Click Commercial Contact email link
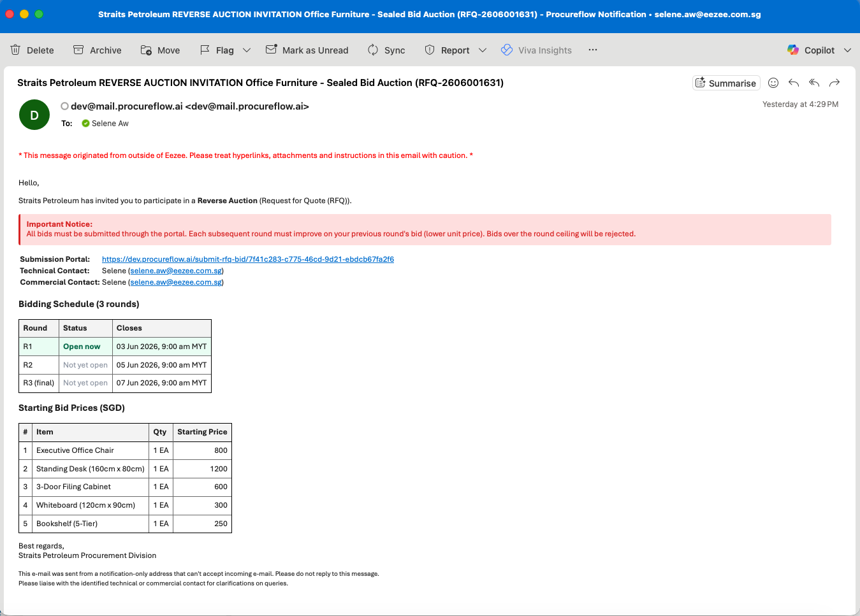Screen dimensions: 860x616 [x=176, y=282]
